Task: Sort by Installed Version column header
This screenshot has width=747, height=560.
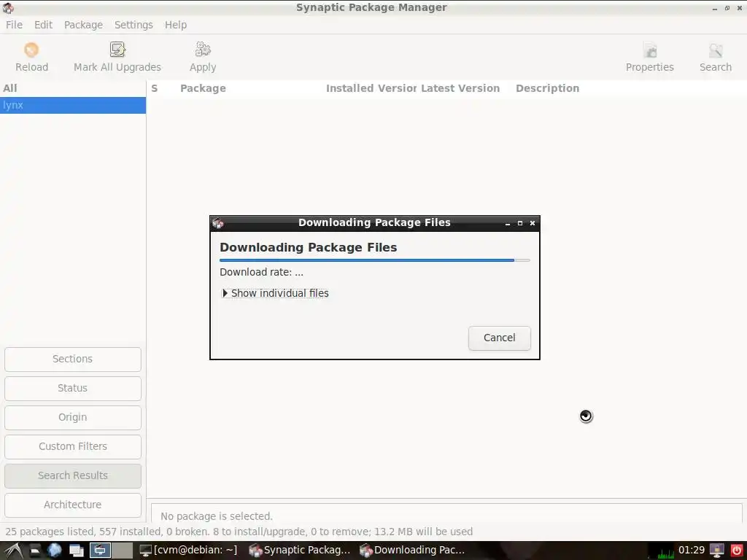Action: pyautogui.click(x=371, y=88)
